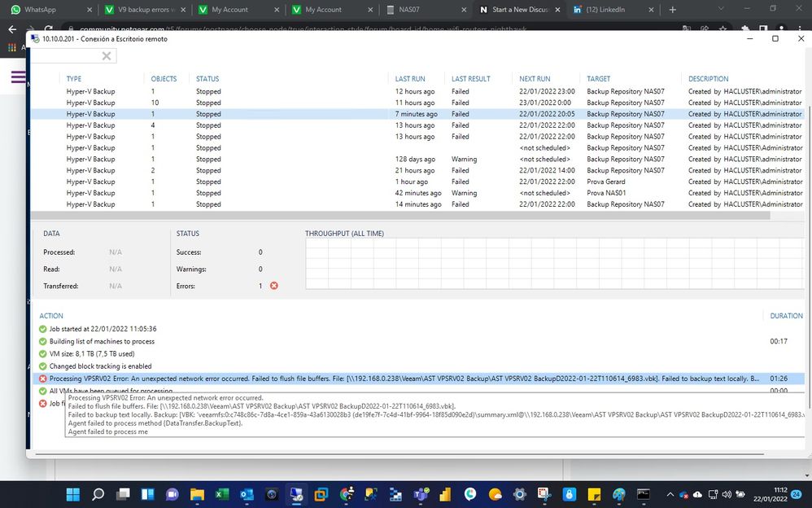Sort jobs by LAST RUN column
This screenshot has height=508, width=812.
(x=409, y=79)
